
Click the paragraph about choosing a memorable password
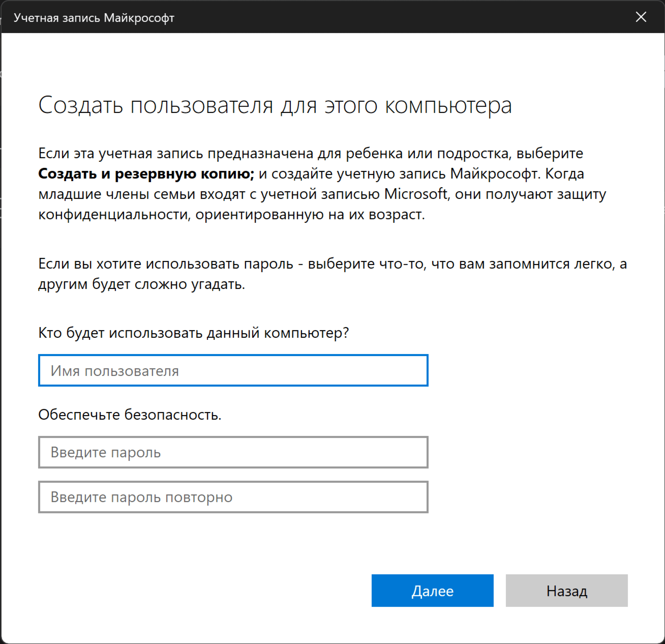tap(332, 264)
